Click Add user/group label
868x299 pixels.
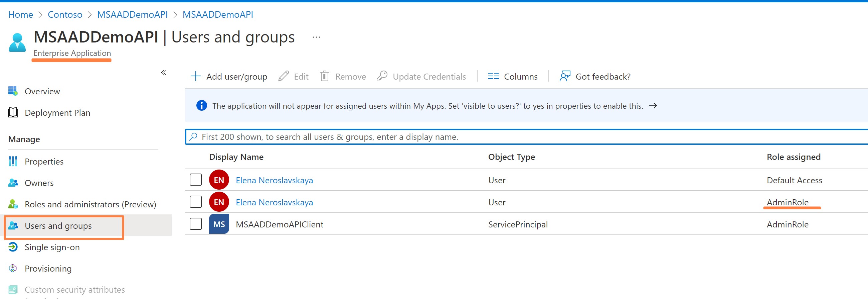click(236, 77)
